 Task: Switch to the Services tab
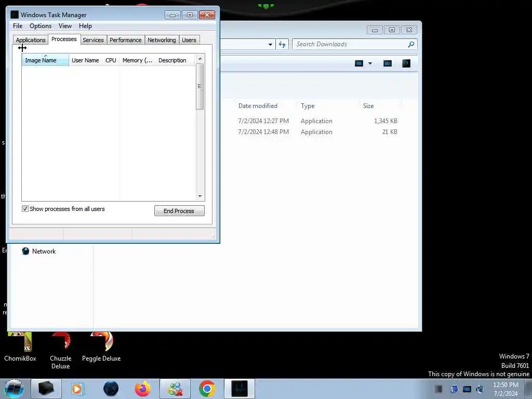tap(93, 40)
